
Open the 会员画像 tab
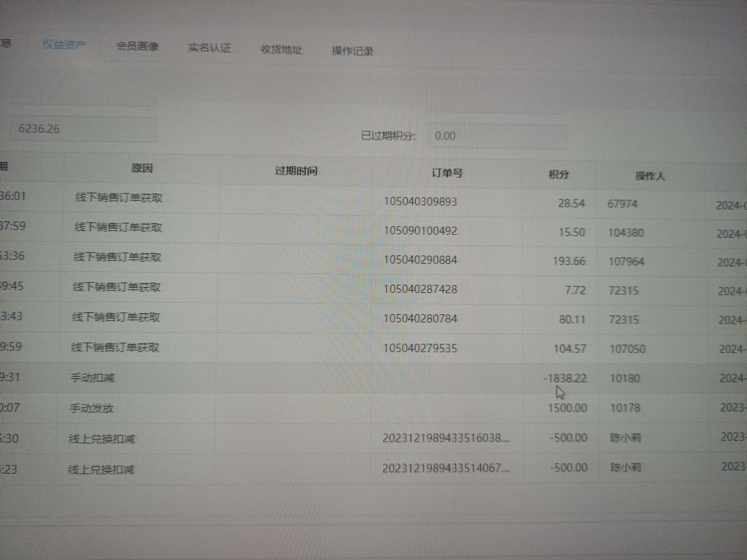(137, 47)
